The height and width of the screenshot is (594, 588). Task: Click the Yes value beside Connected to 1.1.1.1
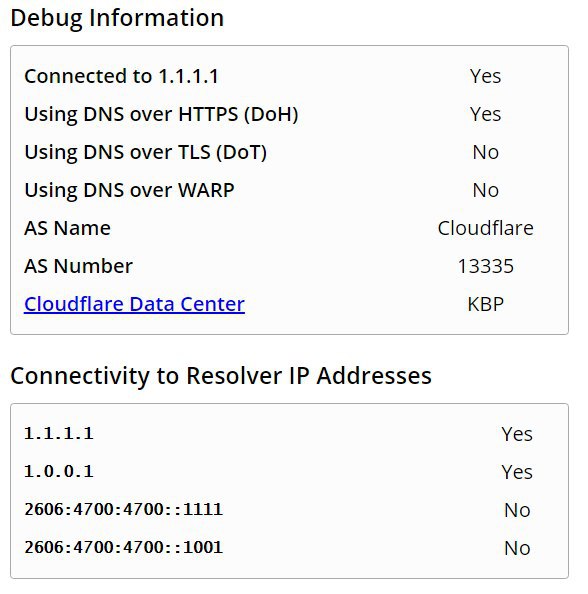(485, 76)
